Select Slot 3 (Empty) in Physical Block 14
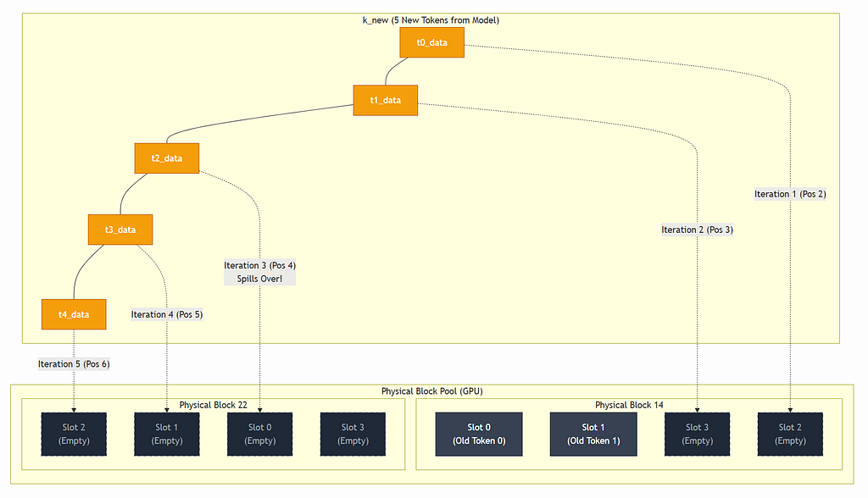Image resolution: width=868 pixels, height=498 pixels. pyautogui.click(x=697, y=434)
